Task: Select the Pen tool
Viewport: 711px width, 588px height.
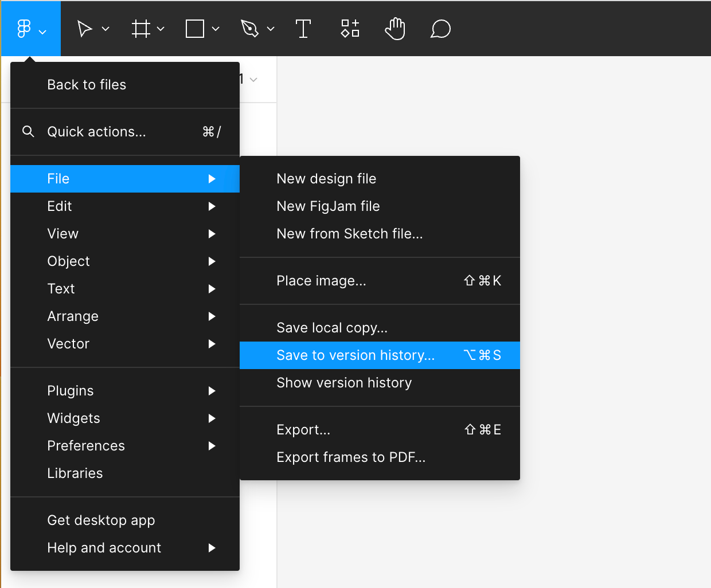Action: 249,29
